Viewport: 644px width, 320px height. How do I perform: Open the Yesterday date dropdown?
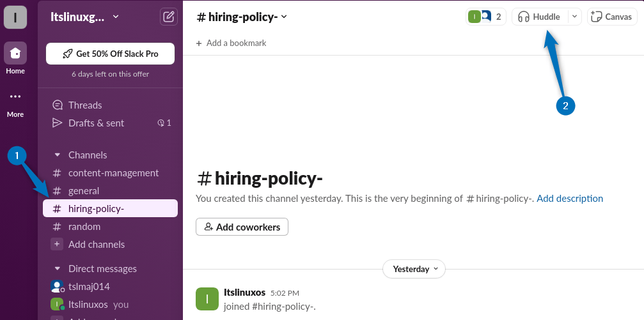pos(414,269)
